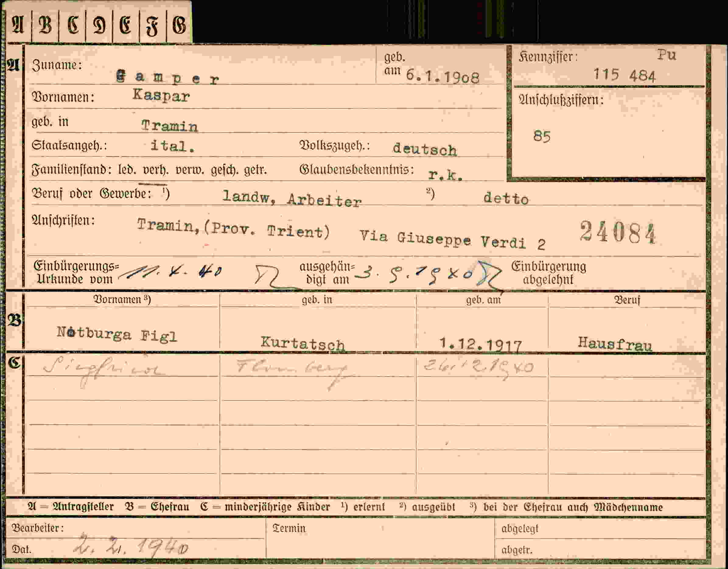This screenshot has height=569, width=728.
Task: Click the wife's birth date '1.12.1917'
Action: [480, 344]
